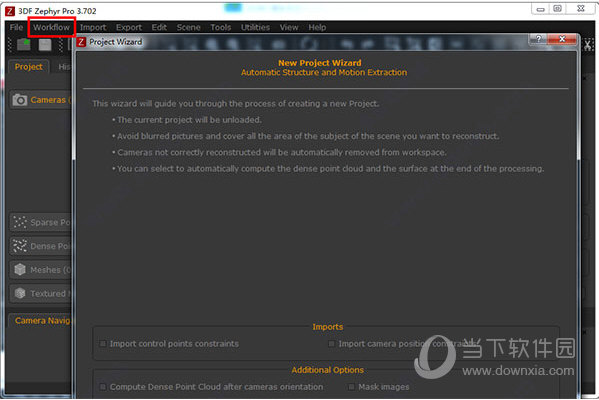Click the open project folder icon
The height and width of the screenshot is (400, 599).
click(x=24, y=45)
